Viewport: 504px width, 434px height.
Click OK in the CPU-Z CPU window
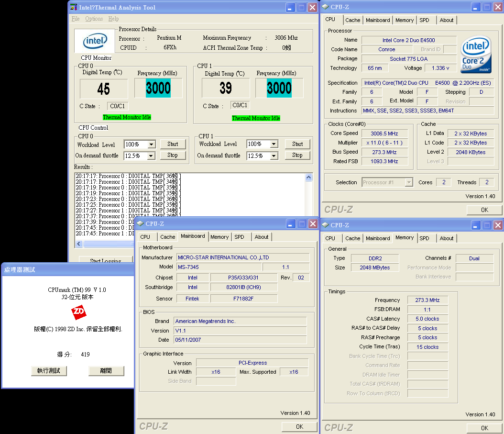coord(484,210)
